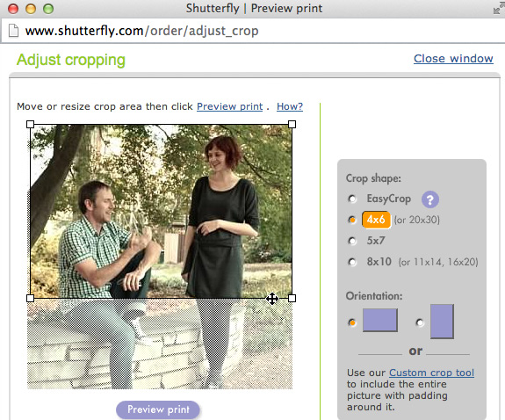Click the URL address field
The width and height of the screenshot is (505, 420).
[x=253, y=31]
